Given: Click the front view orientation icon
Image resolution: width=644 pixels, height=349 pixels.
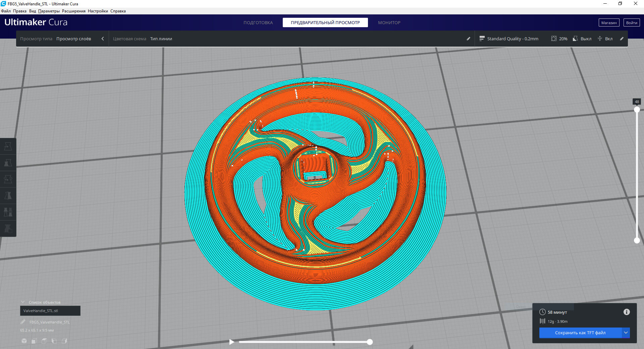Looking at the screenshot, I should pos(34,341).
